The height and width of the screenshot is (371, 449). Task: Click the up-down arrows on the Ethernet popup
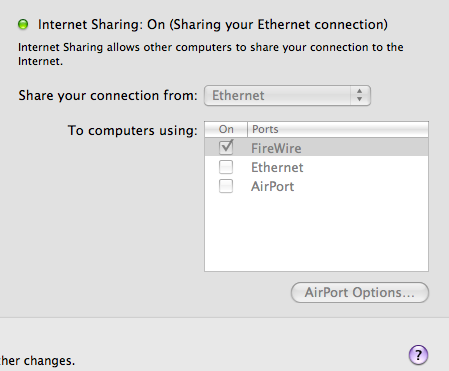pos(360,95)
